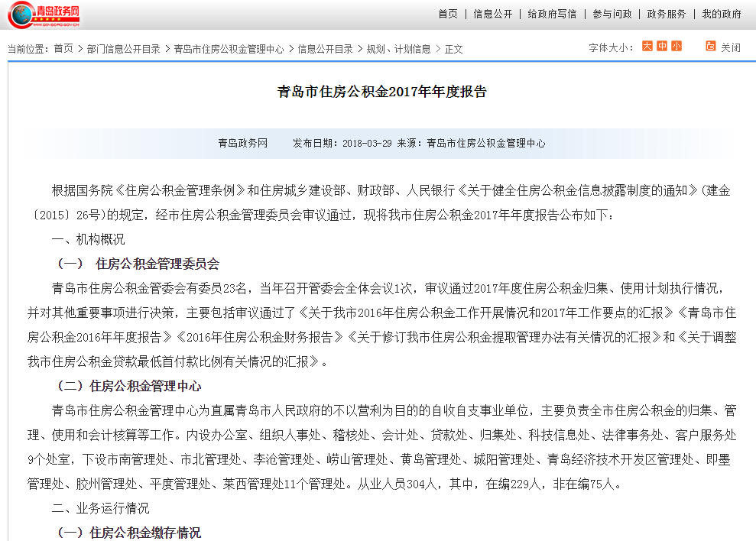The image size is (756, 541).
Task: Click 正文 at end of breadcrumb
Action: (454, 49)
